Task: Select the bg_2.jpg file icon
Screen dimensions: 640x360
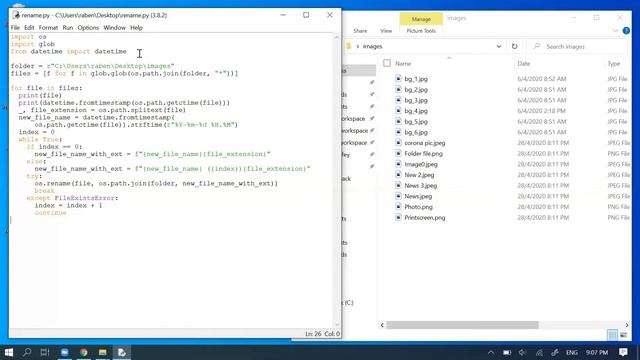Action: [398, 89]
